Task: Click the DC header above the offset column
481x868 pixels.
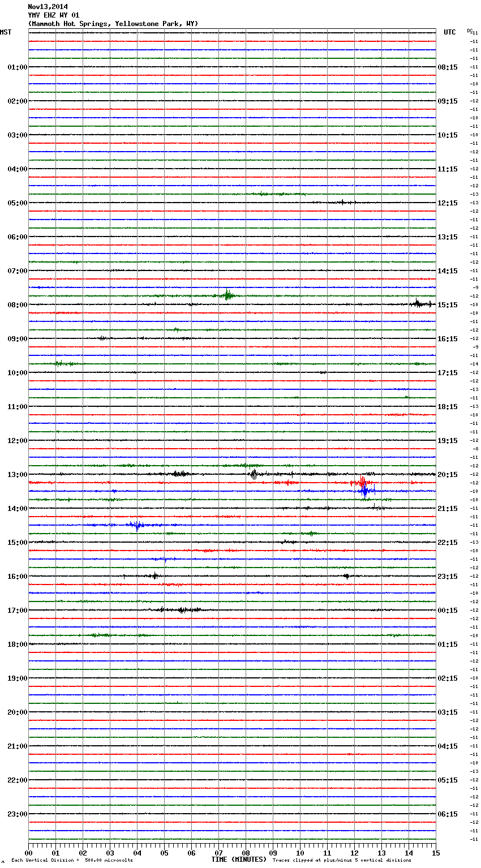Action: pyautogui.click(x=469, y=31)
